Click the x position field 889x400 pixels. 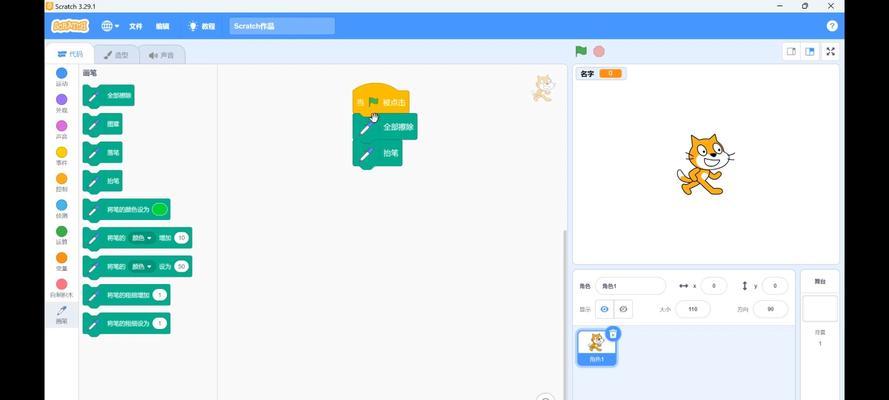(x=714, y=286)
